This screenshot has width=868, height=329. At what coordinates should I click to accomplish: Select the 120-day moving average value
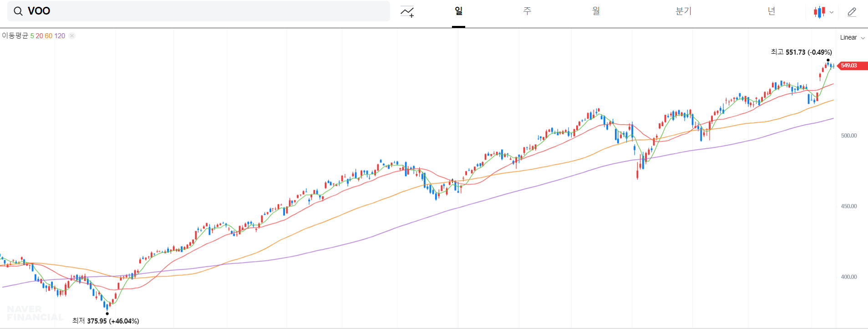click(x=60, y=35)
